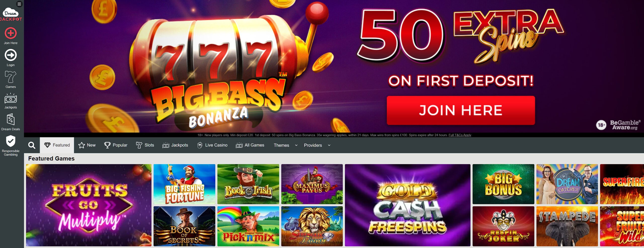The image size is (644, 248).
Task: Expand the Themes dropdown
Action: click(x=286, y=145)
